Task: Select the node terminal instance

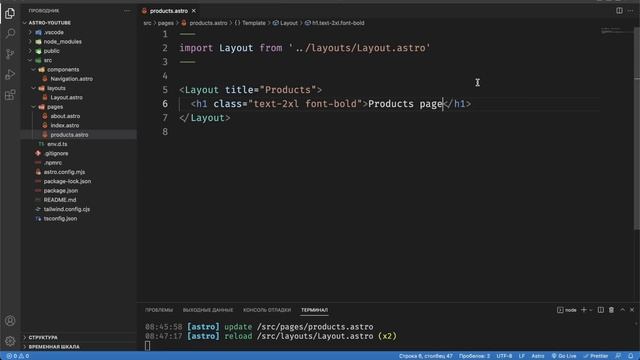Action: (x=567, y=310)
